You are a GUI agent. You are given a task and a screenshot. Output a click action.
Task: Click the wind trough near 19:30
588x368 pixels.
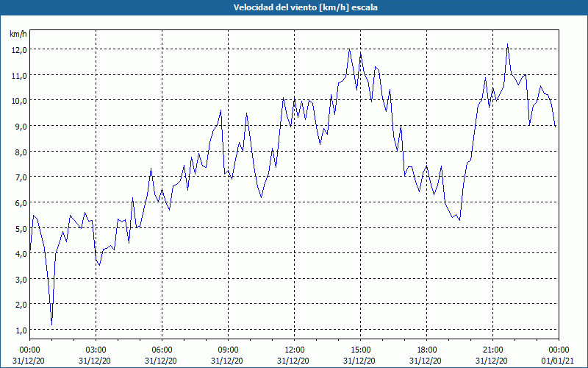pos(460,219)
